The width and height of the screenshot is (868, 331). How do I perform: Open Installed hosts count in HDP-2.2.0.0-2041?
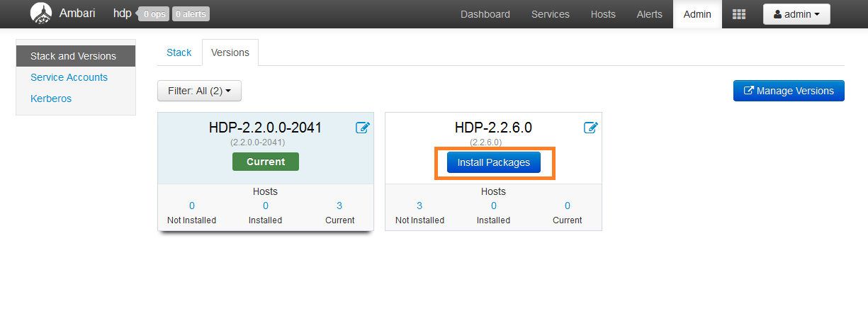click(266, 206)
